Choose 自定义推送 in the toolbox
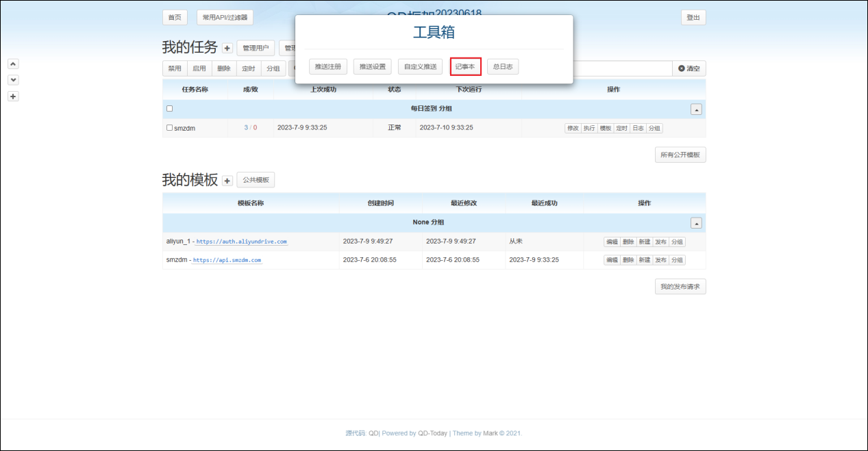868x451 pixels. coord(420,66)
